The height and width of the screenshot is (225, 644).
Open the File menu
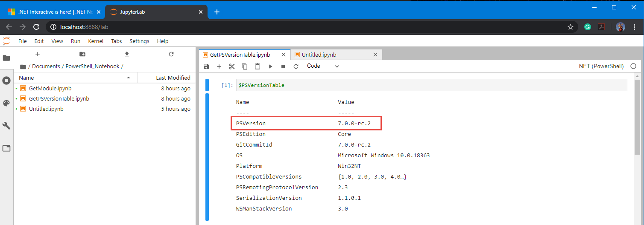coord(23,41)
